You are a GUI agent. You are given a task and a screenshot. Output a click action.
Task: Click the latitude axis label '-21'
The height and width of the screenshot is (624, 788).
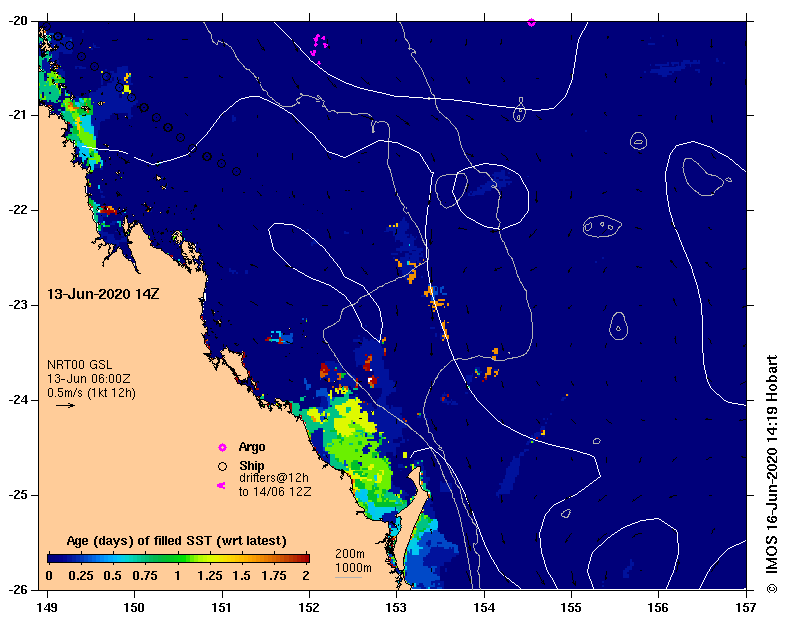click(x=16, y=115)
